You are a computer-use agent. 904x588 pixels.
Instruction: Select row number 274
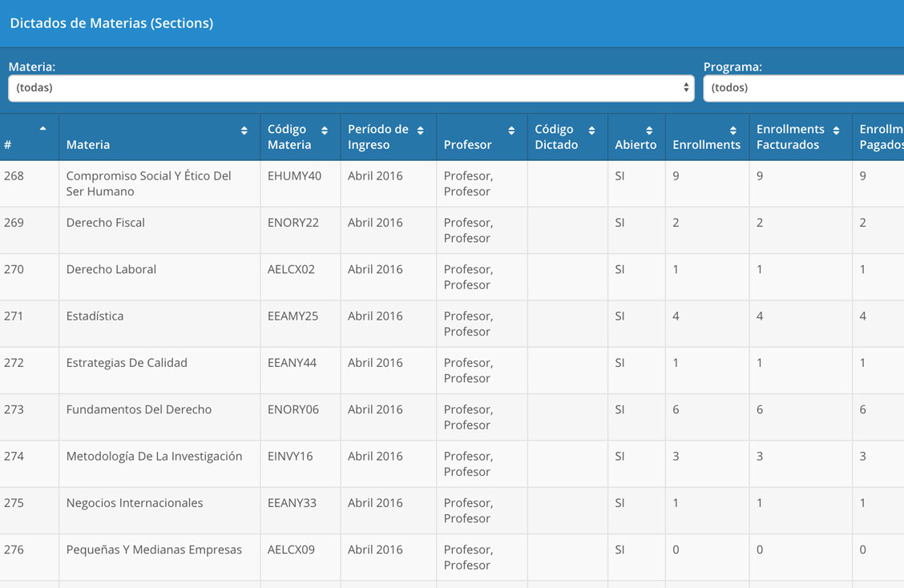coord(14,456)
